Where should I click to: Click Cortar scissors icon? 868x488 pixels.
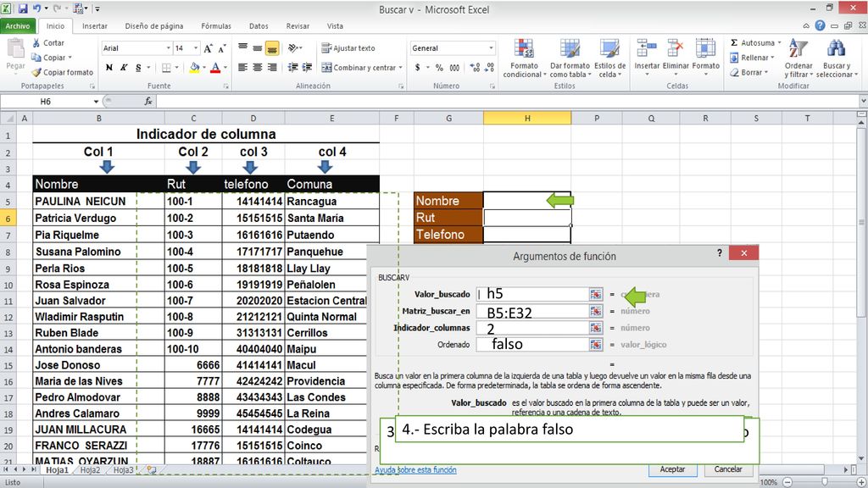click(x=36, y=42)
